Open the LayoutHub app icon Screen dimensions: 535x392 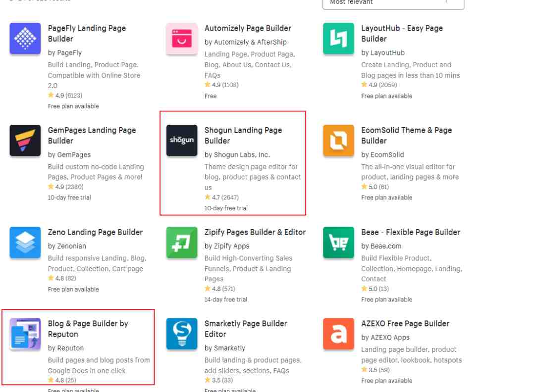pos(338,39)
